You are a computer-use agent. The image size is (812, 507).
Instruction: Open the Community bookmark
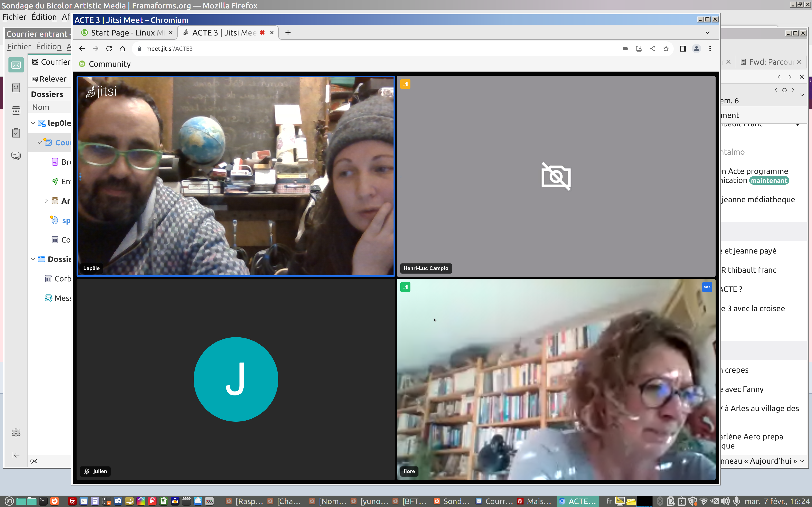pos(105,64)
